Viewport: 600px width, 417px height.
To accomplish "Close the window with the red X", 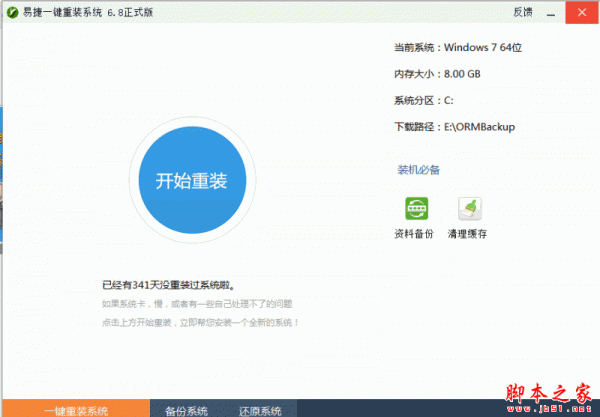I will click(x=582, y=12).
